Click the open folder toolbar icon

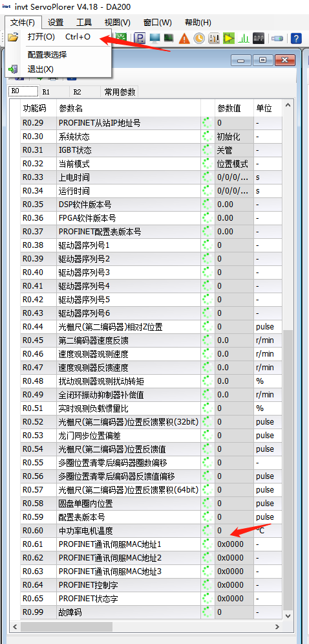point(13,38)
